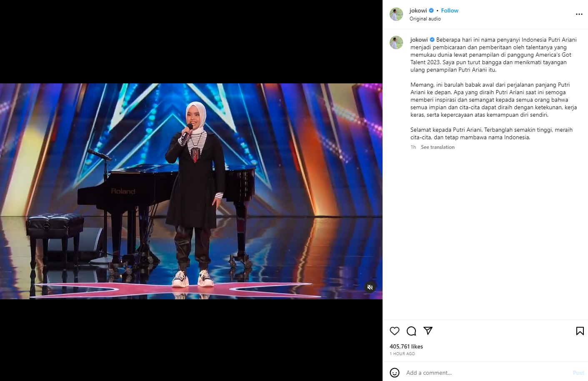This screenshot has width=588, height=381.
Task: Open jokowi username in the caption
Action: (419, 40)
